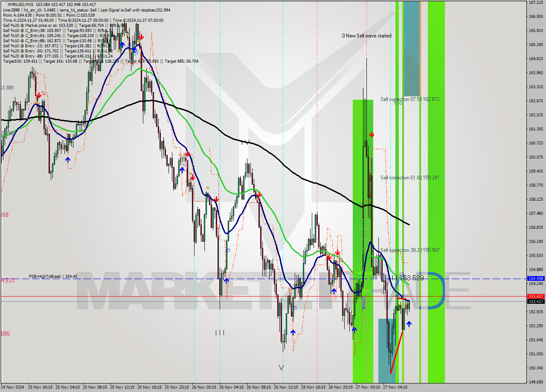Click the latest blue buy arrow below the 152.290 level
The height and width of the screenshot is (392, 546).
point(409,324)
